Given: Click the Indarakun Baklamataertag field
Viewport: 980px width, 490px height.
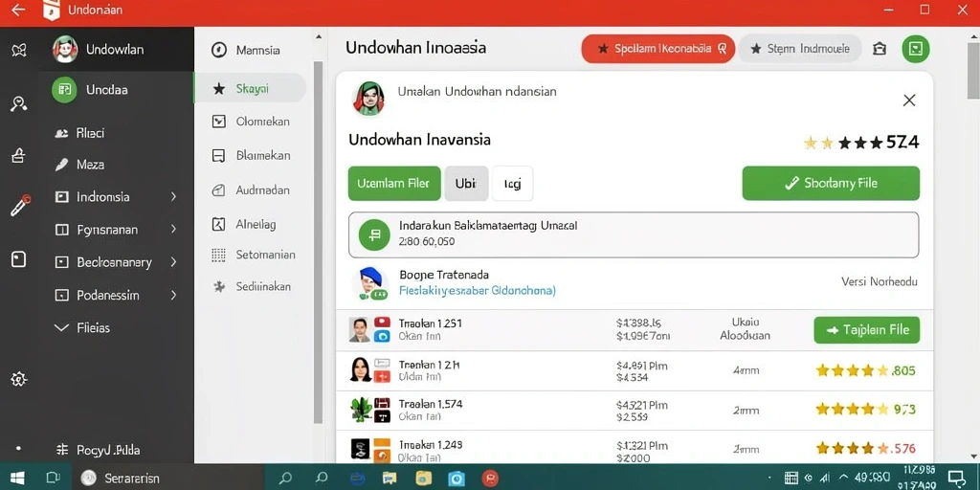Looking at the screenshot, I should coord(634,235).
